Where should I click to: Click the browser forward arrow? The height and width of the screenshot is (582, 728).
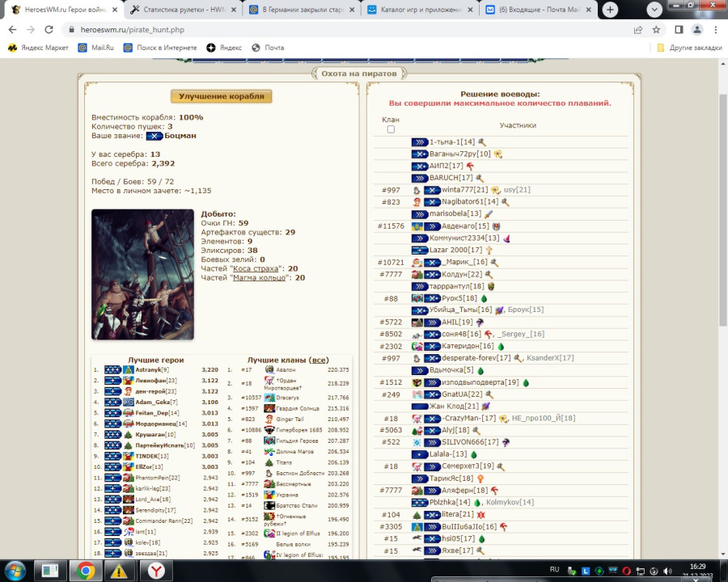click(x=31, y=30)
